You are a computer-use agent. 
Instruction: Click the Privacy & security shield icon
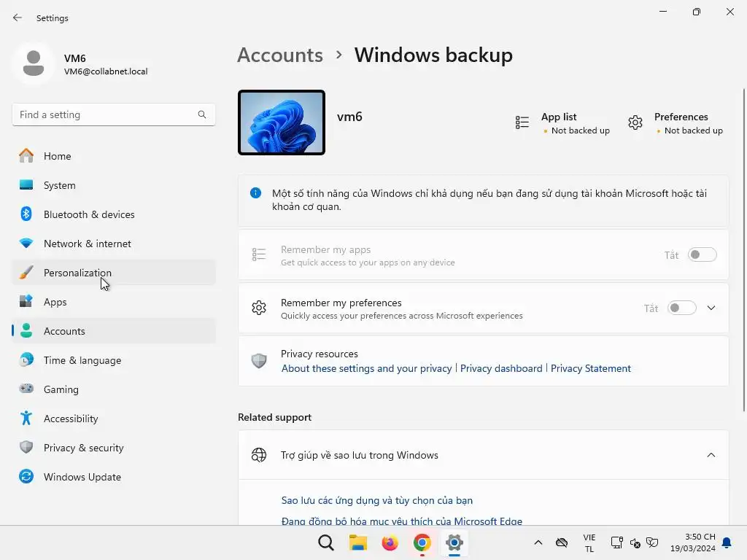[26, 447]
